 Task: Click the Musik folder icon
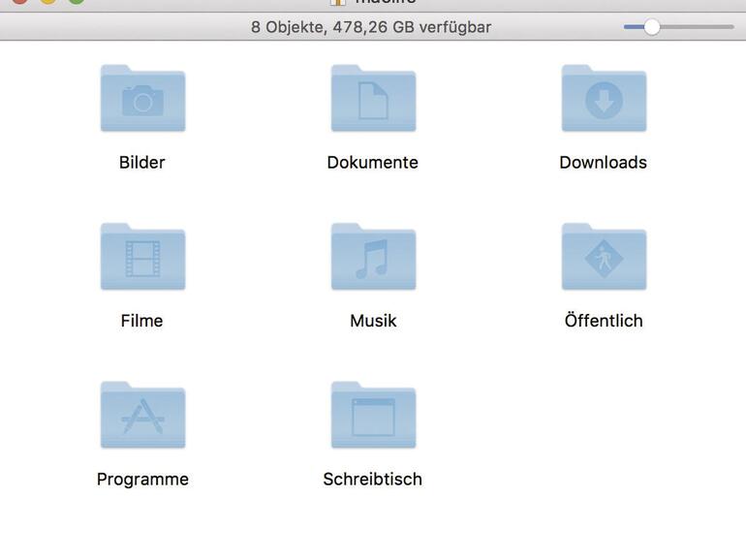373,257
